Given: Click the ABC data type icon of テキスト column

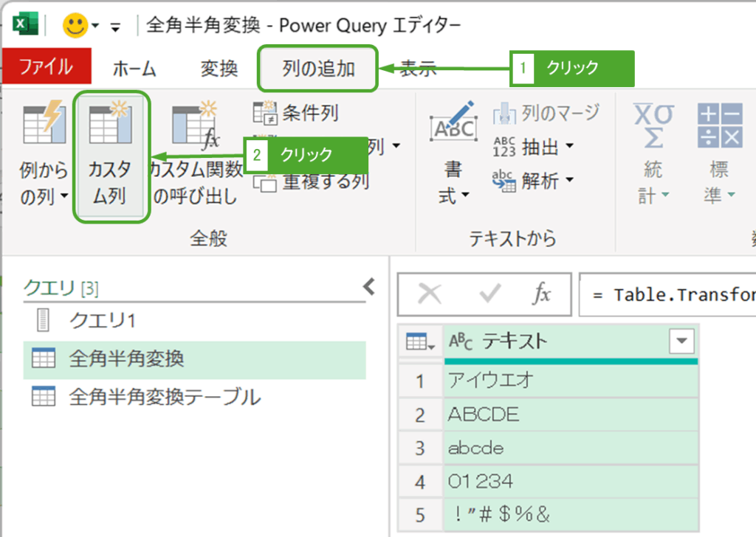Looking at the screenshot, I should 461,342.
